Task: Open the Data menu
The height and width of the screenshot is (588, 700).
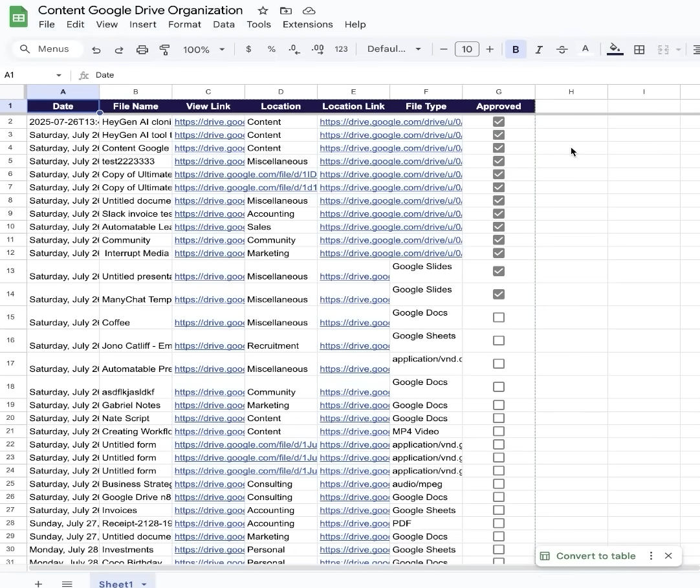Action: 224,25
